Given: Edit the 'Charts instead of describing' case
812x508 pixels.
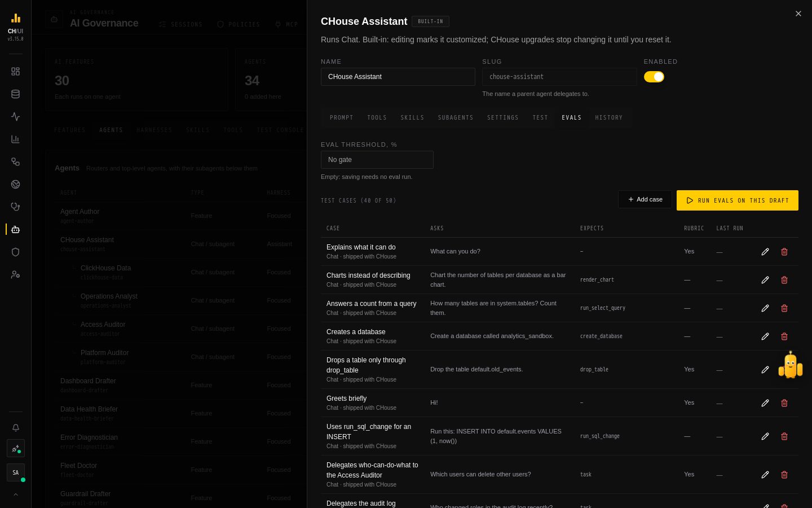Looking at the screenshot, I should point(765,280).
